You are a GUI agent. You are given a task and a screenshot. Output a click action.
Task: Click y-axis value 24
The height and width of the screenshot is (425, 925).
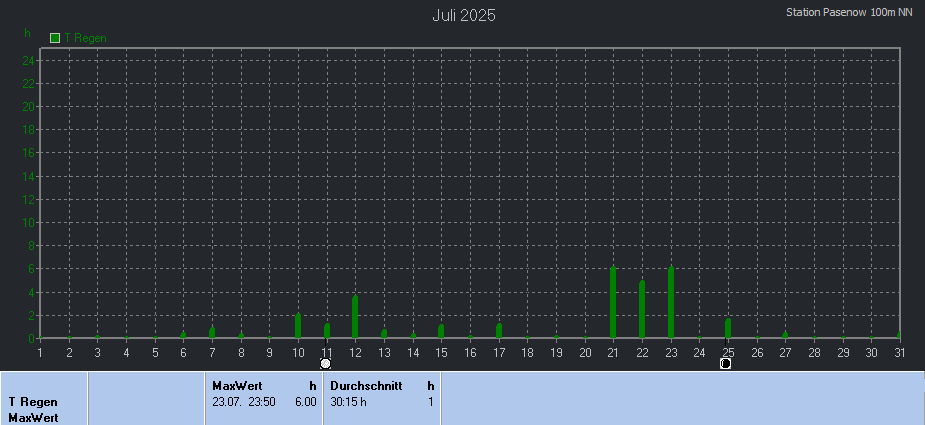[x=29, y=60]
